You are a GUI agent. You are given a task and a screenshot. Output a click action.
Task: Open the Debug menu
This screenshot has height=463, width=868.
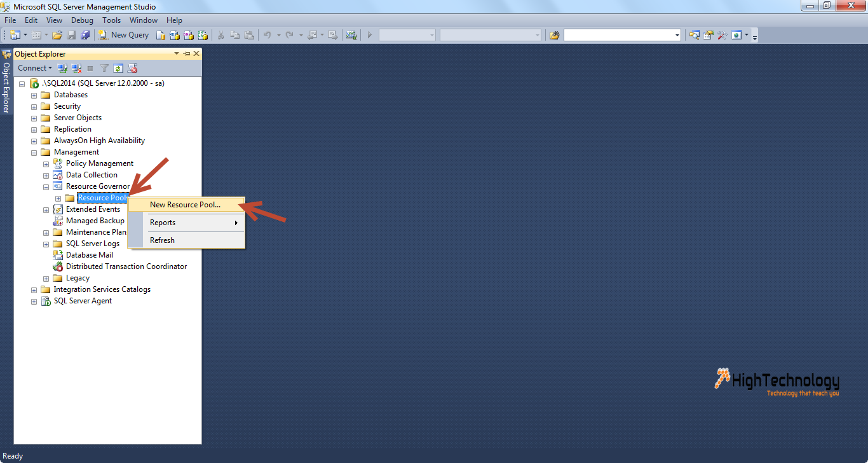[x=82, y=20]
